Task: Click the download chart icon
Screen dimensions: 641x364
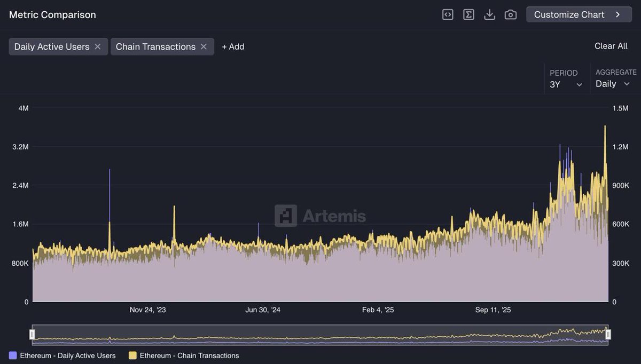Action: (489, 14)
